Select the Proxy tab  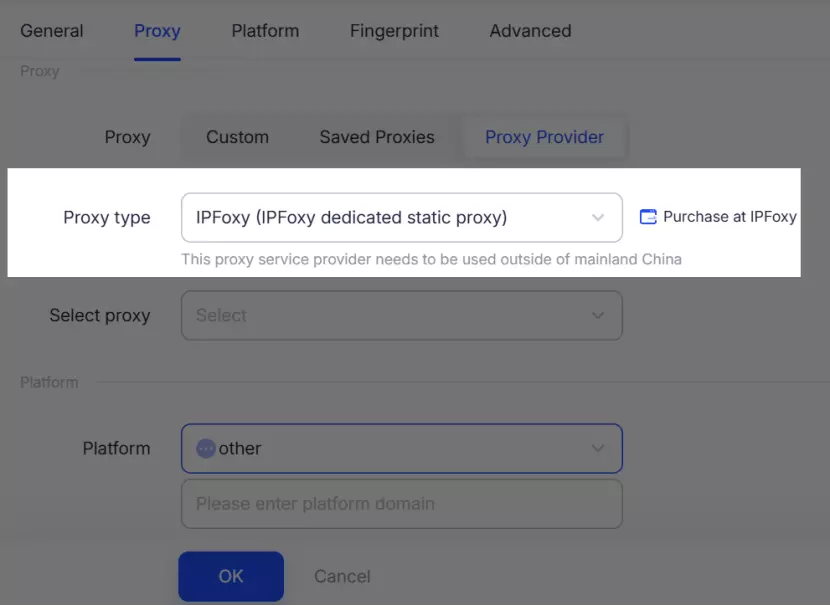157,31
